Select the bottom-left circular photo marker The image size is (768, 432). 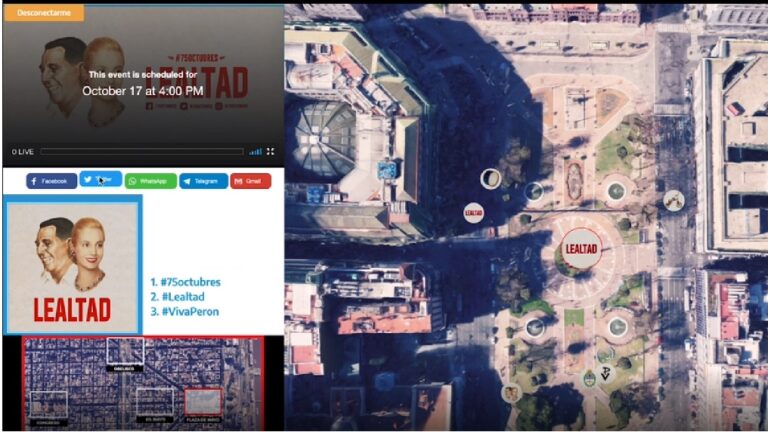[512, 393]
